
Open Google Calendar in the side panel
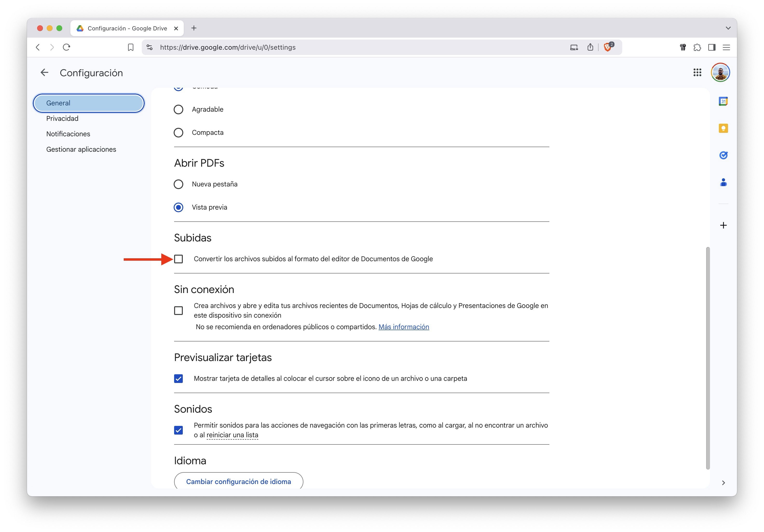click(x=723, y=101)
